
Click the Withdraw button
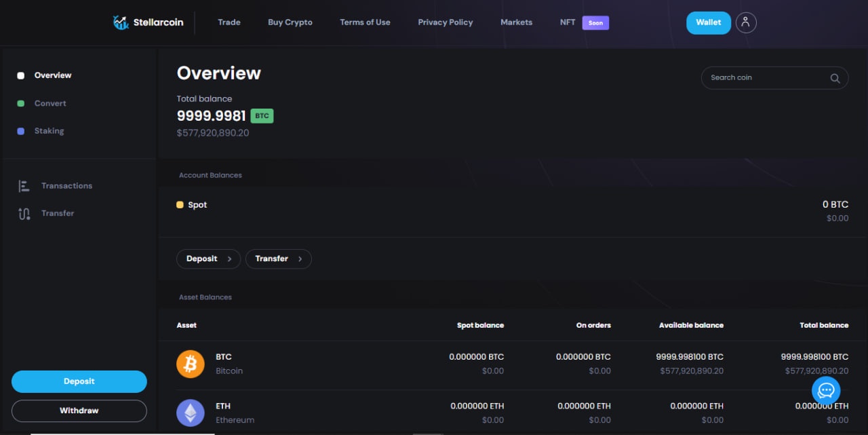click(x=79, y=411)
